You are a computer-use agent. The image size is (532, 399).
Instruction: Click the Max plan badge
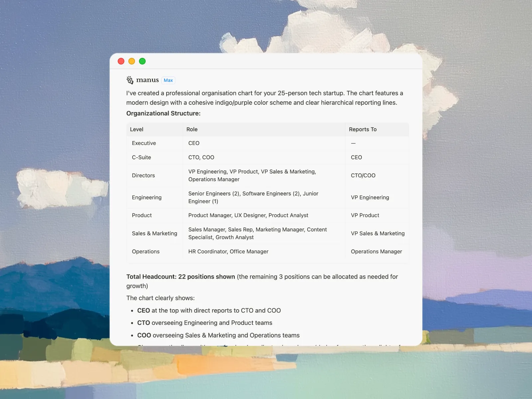(168, 80)
